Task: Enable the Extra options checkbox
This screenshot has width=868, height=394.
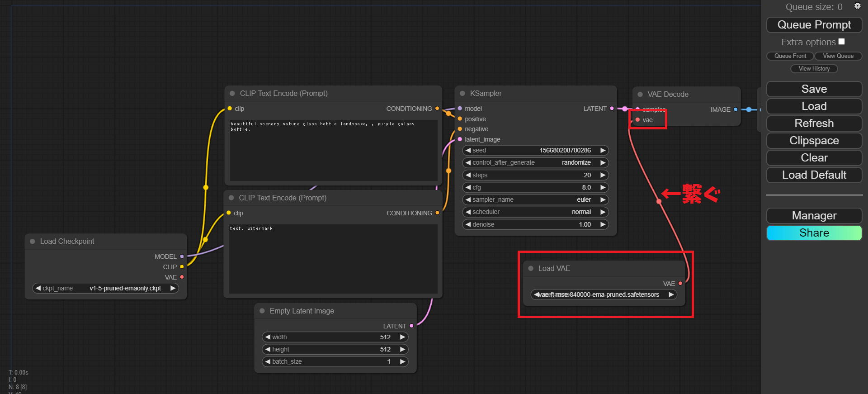Action: tap(841, 42)
